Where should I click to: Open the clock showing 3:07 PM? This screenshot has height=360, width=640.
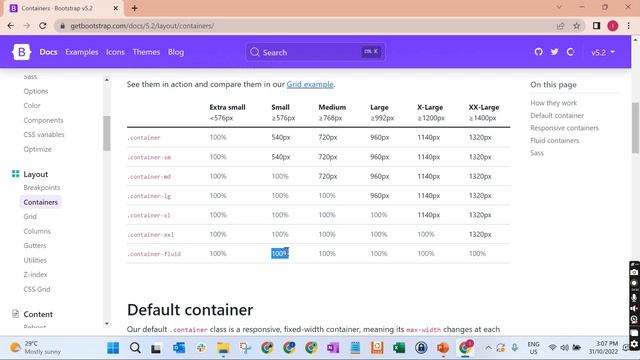[x=603, y=347]
